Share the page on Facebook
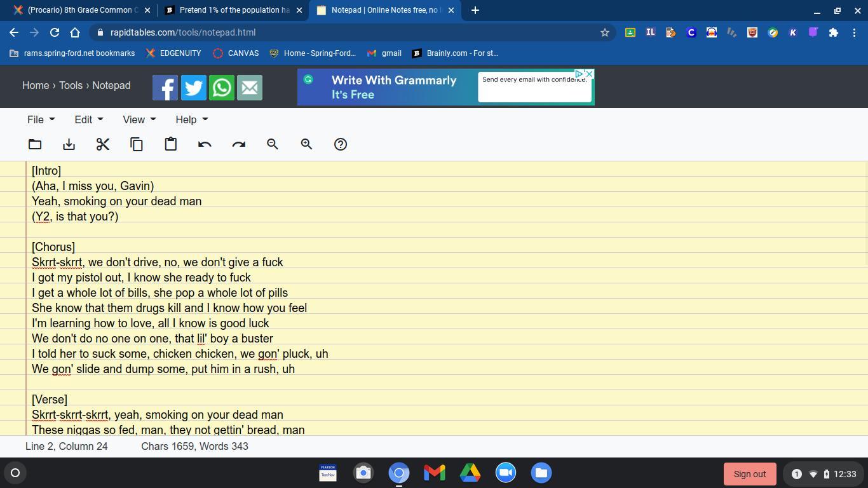868x488 pixels. [x=165, y=88]
